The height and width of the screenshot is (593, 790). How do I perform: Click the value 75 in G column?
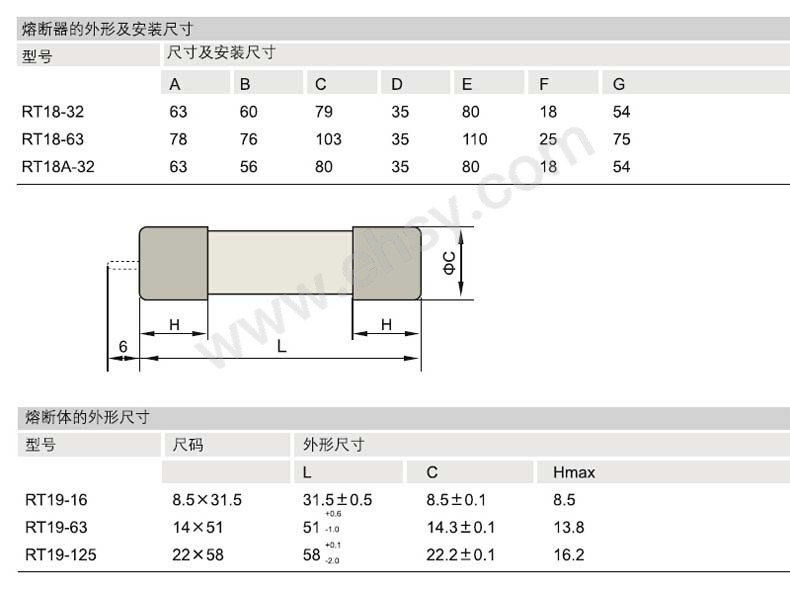622,139
